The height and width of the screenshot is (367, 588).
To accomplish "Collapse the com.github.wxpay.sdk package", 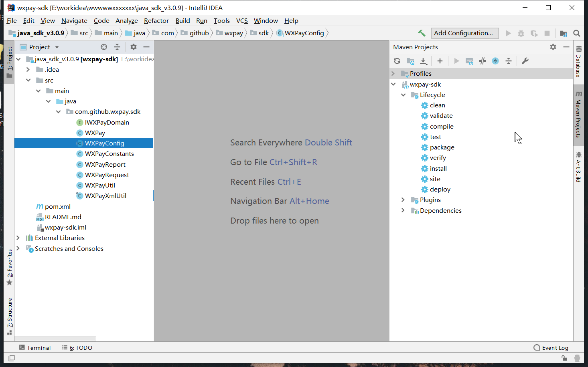I will (x=58, y=111).
